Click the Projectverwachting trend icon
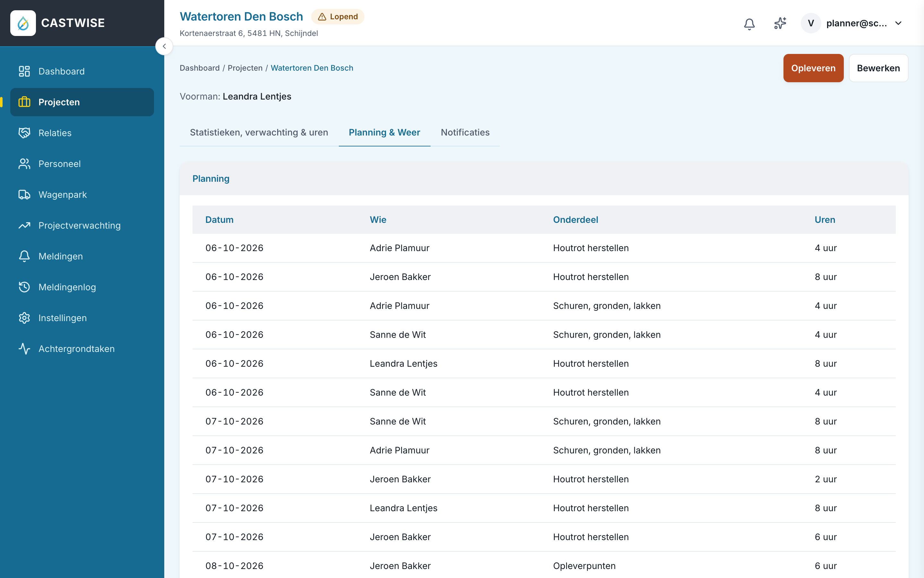The image size is (924, 578). [x=24, y=225]
